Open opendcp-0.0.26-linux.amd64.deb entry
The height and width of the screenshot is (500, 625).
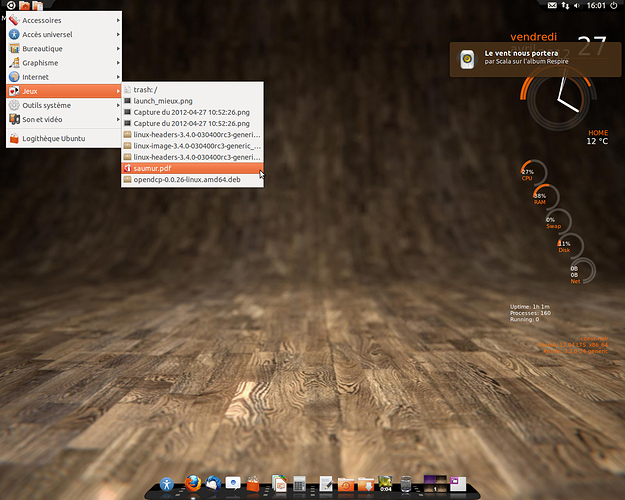(192, 179)
